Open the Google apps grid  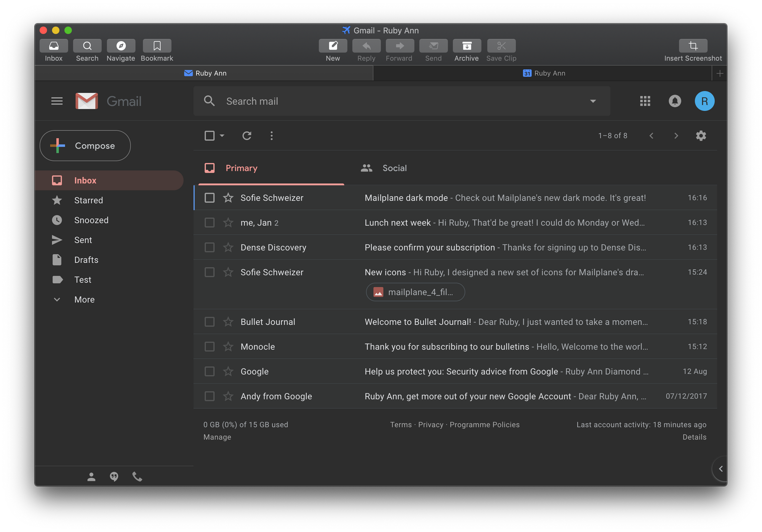pos(645,101)
